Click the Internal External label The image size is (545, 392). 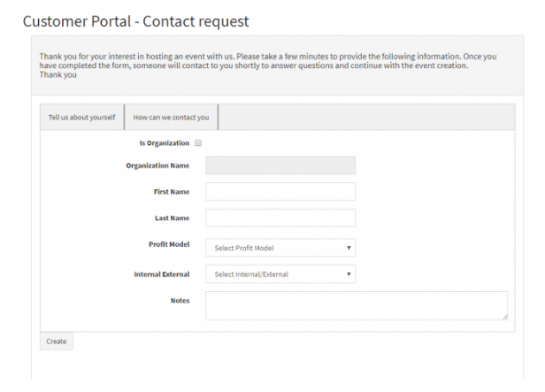pyautogui.click(x=161, y=274)
